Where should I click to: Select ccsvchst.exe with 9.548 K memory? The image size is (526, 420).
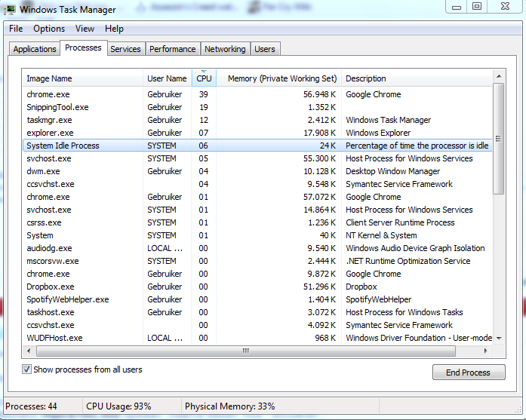[x=257, y=184]
